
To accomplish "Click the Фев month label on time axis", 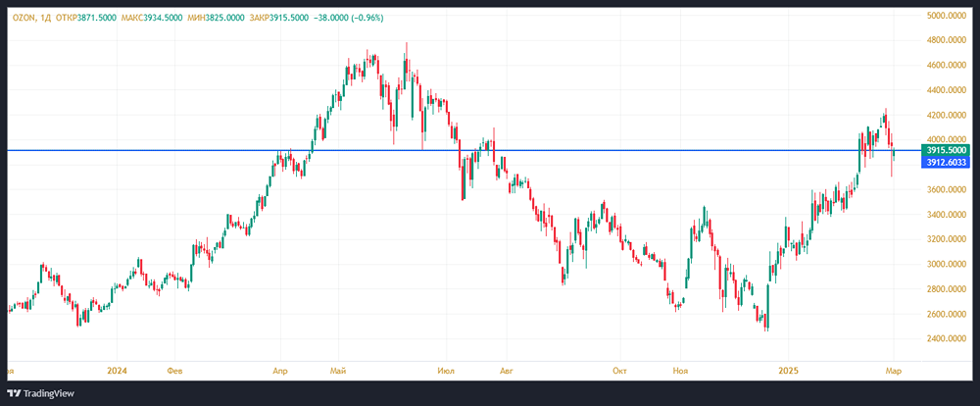I will [x=174, y=371].
